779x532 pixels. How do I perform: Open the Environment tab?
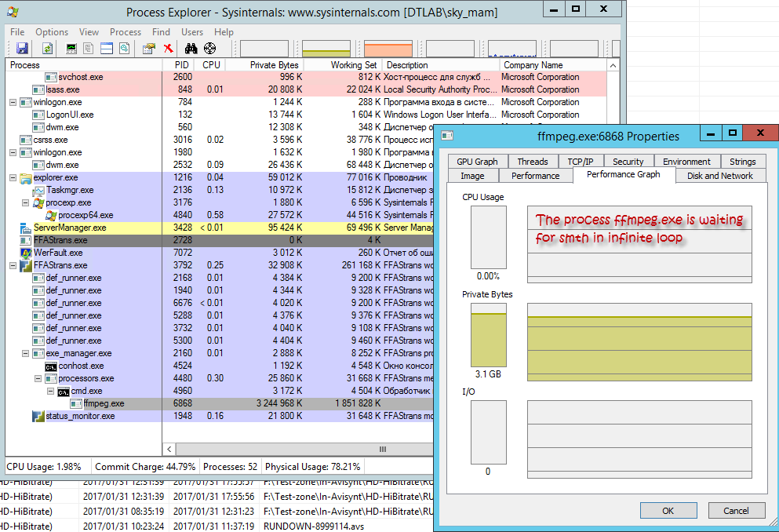point(686,162)
